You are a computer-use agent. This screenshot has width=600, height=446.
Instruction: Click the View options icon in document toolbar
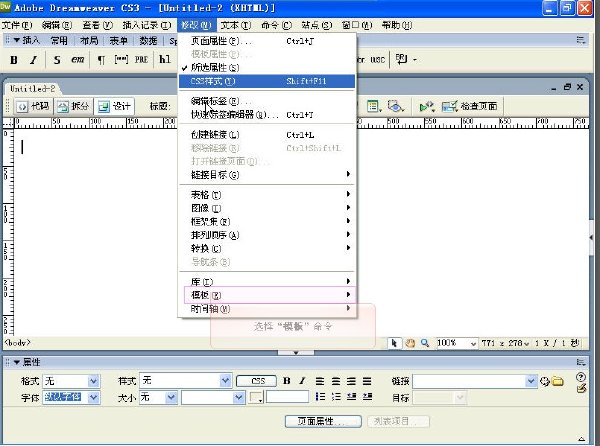pyautogui.click(x=374, y=106)
